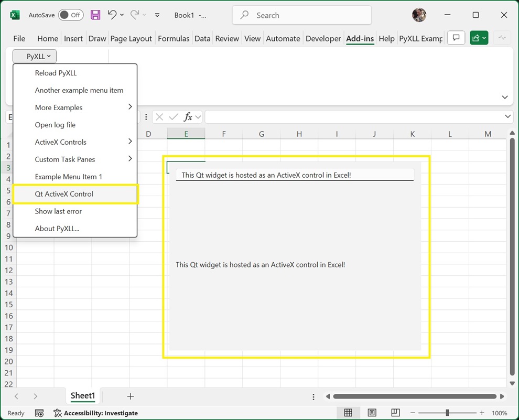519x420 pixels.
Task: Open the Redo history dropdown arrow
Action: tap(144, 15)
